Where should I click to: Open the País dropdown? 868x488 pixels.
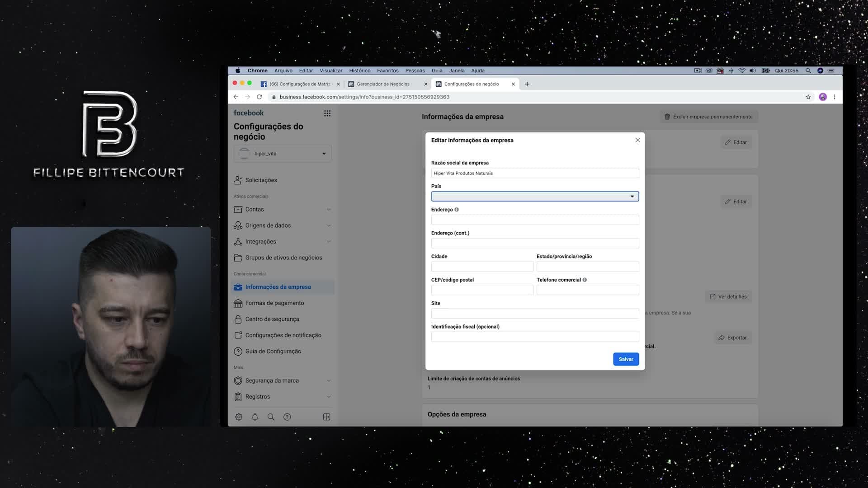535,196
